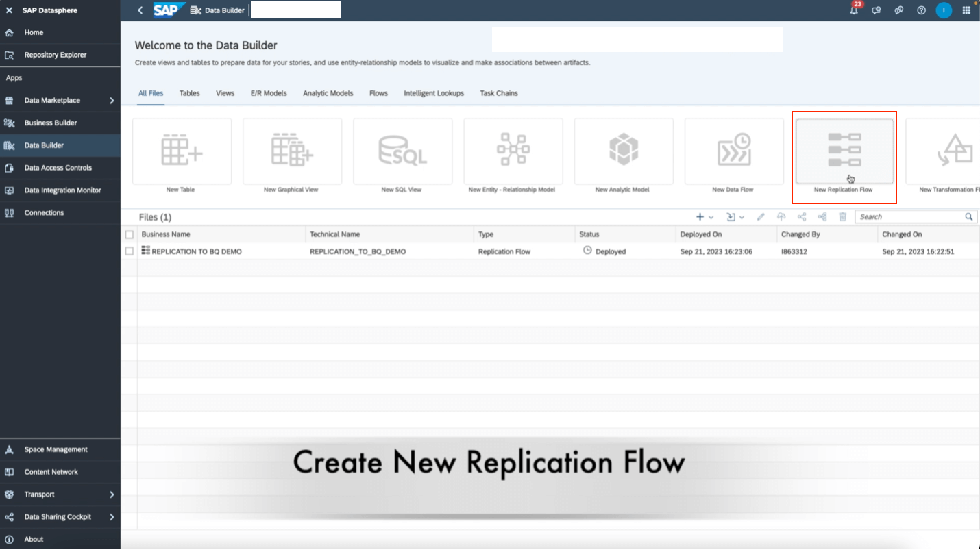Select the Flows tab
Screen dimensions: 980x552
[378, 93]
